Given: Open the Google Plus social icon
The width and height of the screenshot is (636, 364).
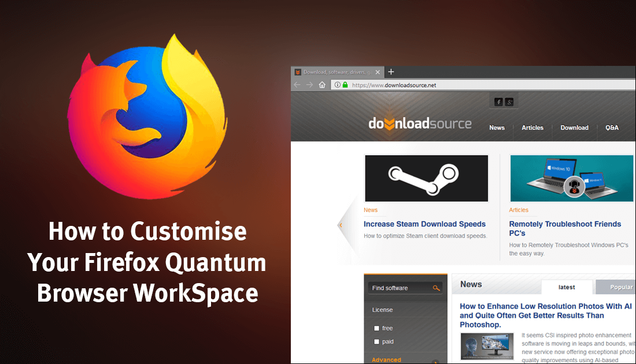Looking at the screenshot, I should point(509,102).
